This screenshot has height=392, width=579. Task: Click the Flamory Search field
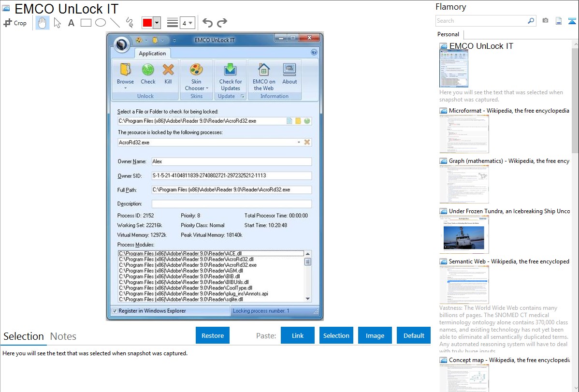click(x=481, y=21)
